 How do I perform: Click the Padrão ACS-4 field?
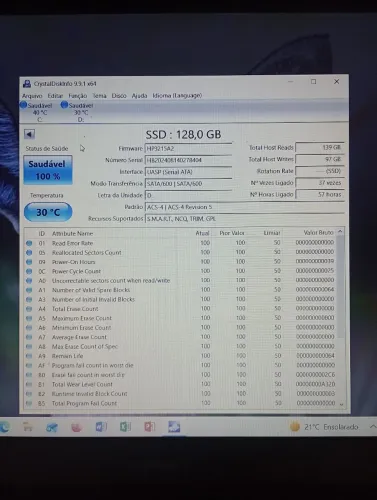tap(245, 207)
